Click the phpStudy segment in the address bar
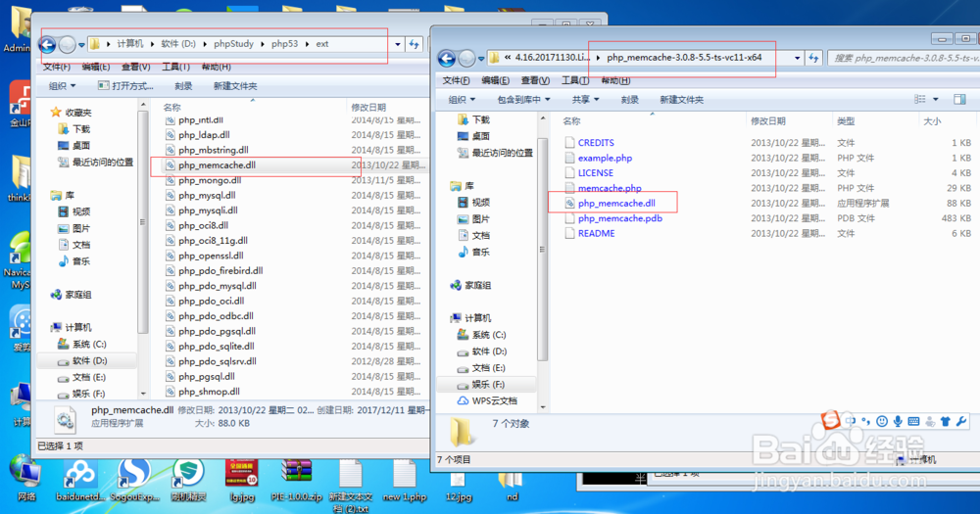 point(234,44)
